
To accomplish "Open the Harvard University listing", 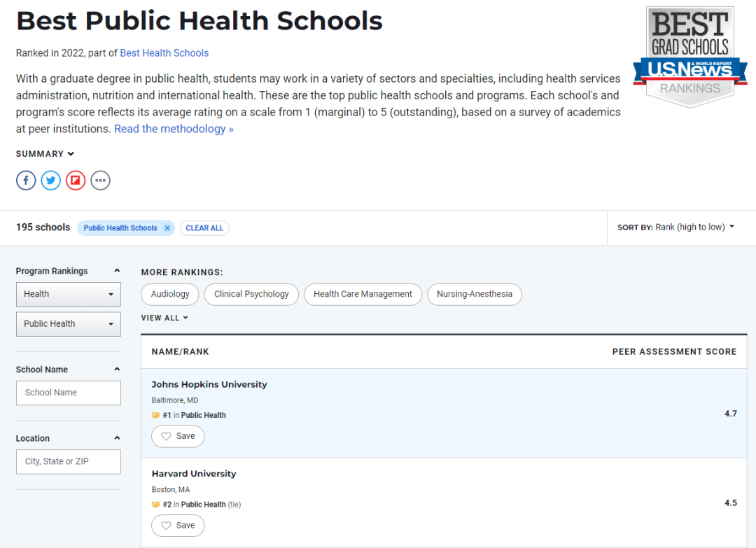I will (x=194, y=474).
